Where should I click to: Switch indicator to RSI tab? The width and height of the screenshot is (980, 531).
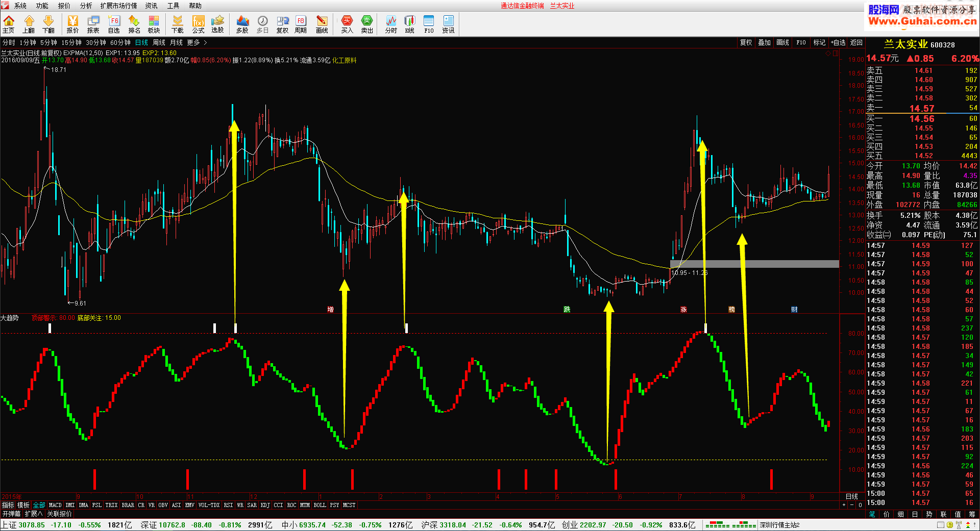(228, 505)
